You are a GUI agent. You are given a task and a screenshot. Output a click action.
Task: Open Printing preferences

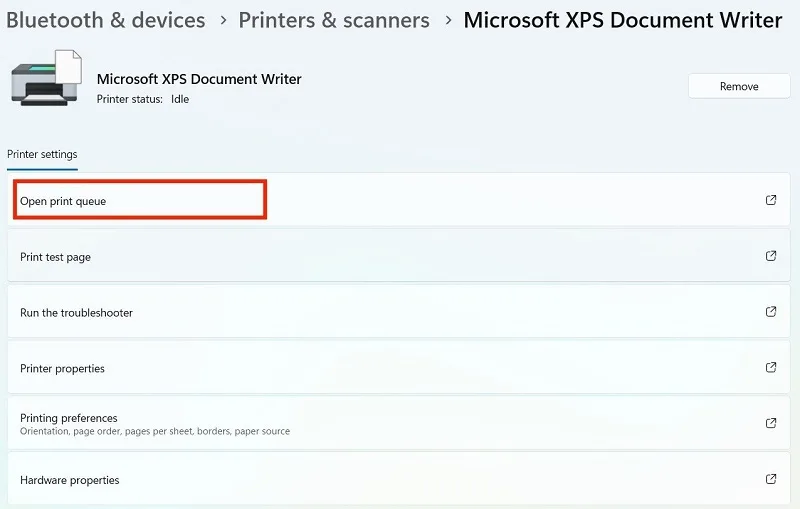coord(398,423)
